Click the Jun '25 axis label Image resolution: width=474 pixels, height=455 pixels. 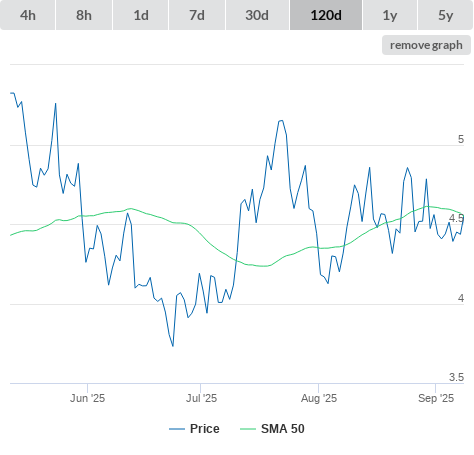pos(87,398)
